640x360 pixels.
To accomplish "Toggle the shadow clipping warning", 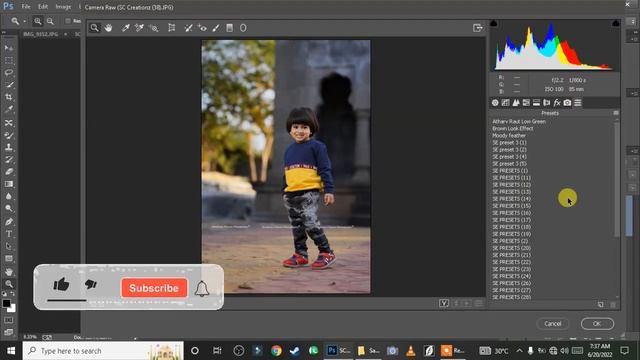I will coord(493,23).
